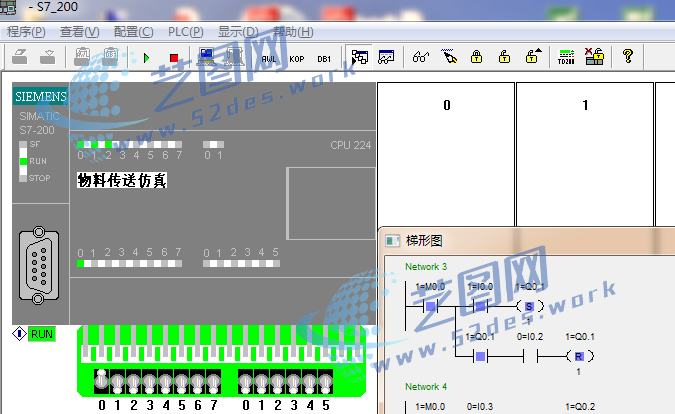
Task: Click the open padlock unforce icon
Action: pos(504,57)
